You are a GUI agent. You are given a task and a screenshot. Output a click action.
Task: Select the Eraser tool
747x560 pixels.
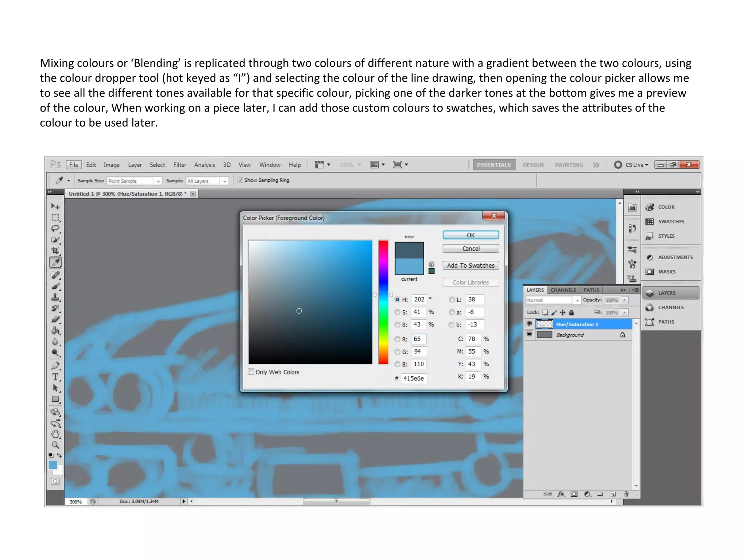click(55, 319)
